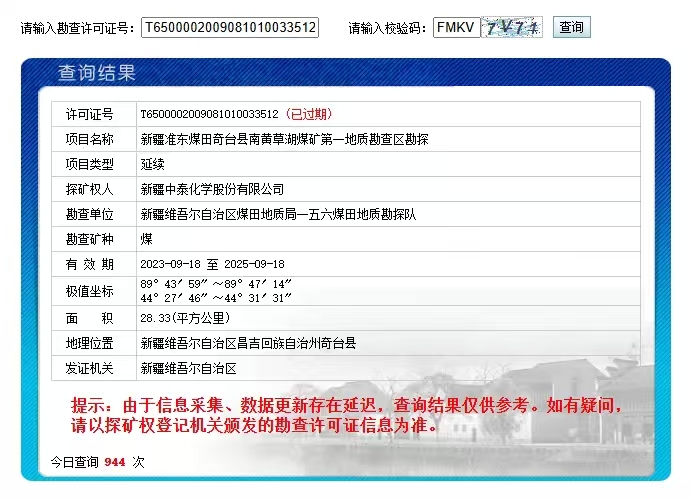Select mineral type value 煤

tap(146, 239)
